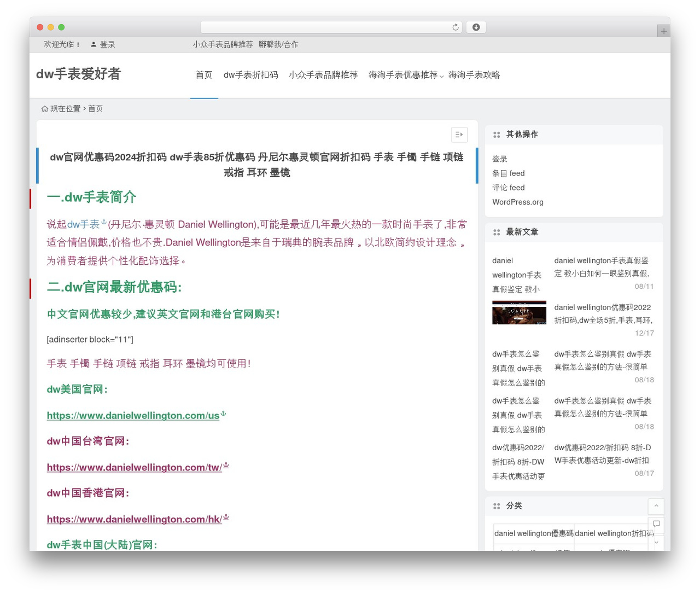Click the dw手表爱好者 site title

78,74
